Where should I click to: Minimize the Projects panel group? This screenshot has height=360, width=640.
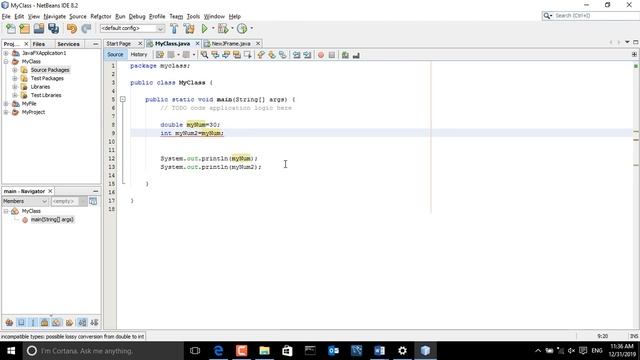96,44
